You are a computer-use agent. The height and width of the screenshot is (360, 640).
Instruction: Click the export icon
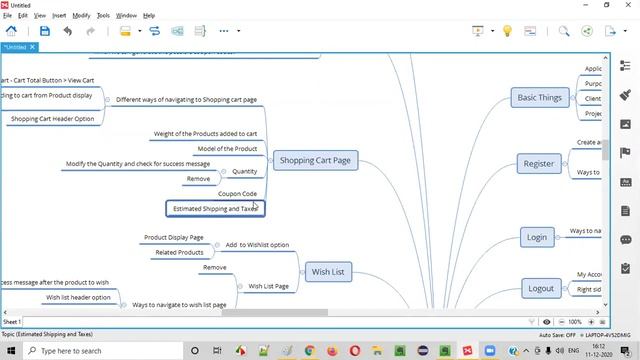tap(610, 31)
